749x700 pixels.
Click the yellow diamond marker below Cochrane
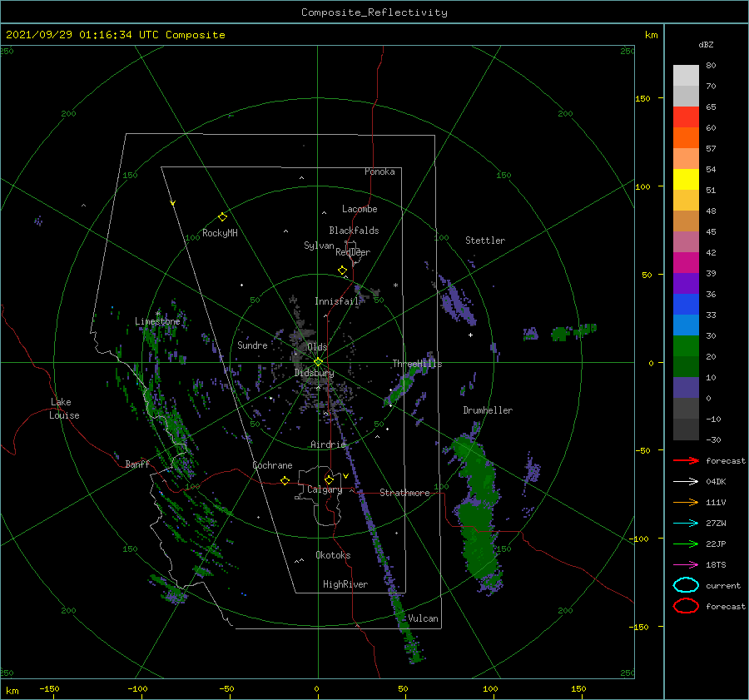coord(285,480)
